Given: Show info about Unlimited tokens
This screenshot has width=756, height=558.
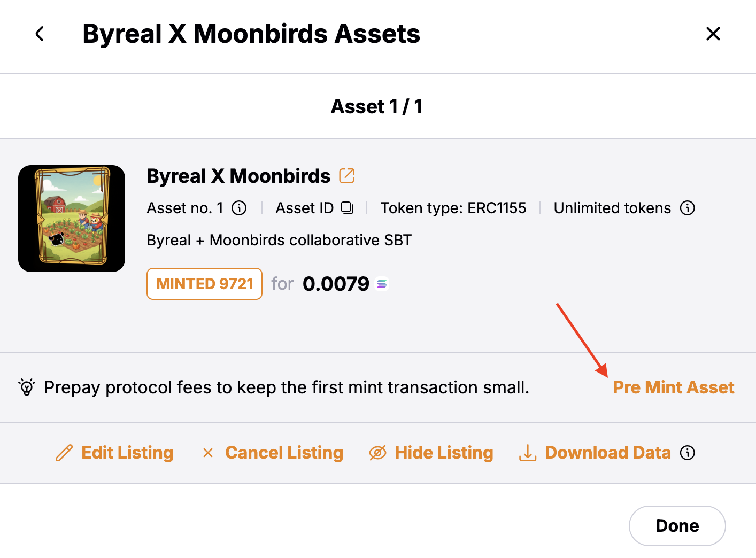Looking at the screenshot, I should click(688, 208).
